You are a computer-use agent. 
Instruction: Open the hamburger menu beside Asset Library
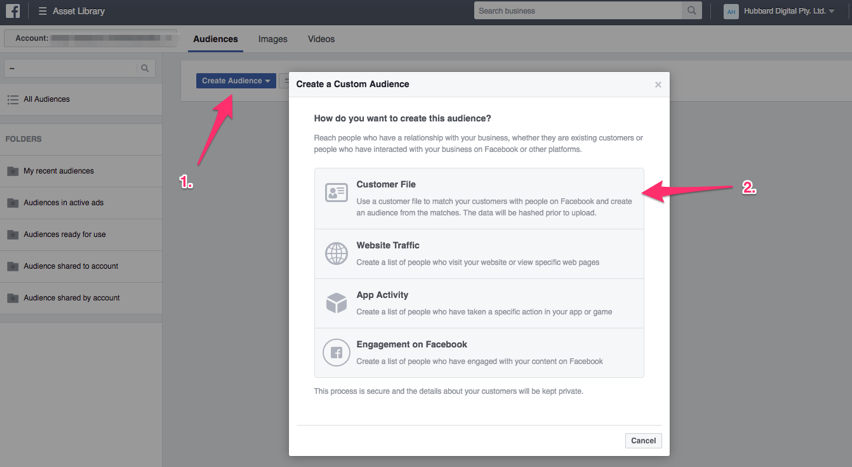(x=42, y=11)
